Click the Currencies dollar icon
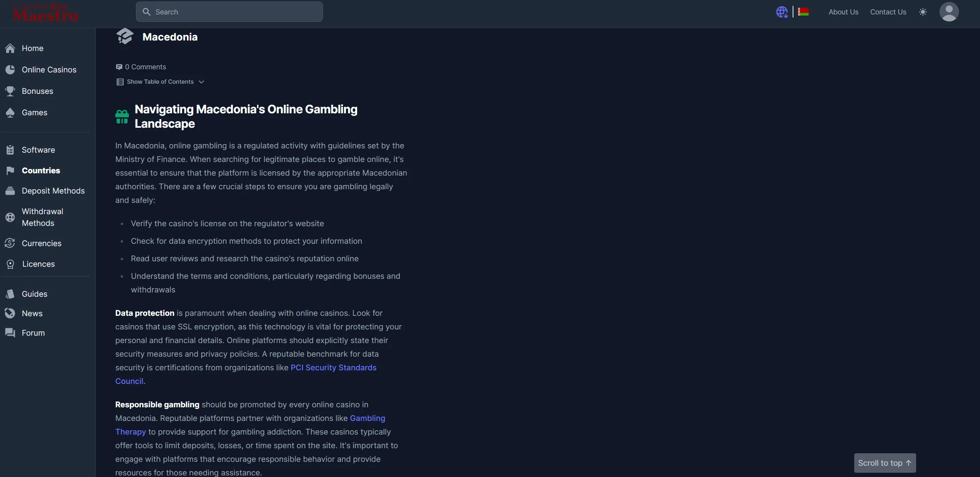The width and height of the screenshot is (980, 477). (10, 243)
